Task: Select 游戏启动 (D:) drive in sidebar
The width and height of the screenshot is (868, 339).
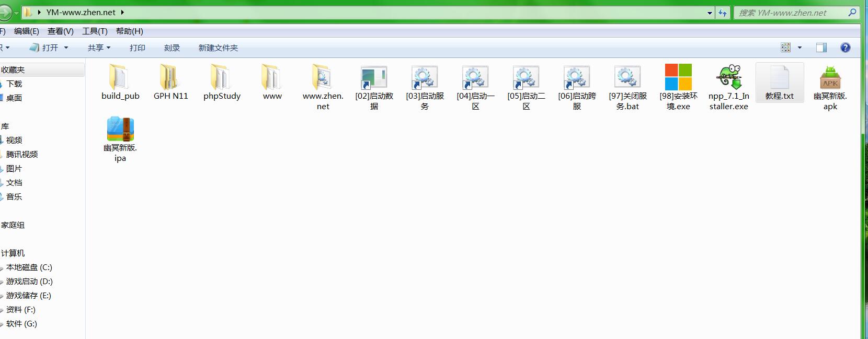Action: click(29, 281)
